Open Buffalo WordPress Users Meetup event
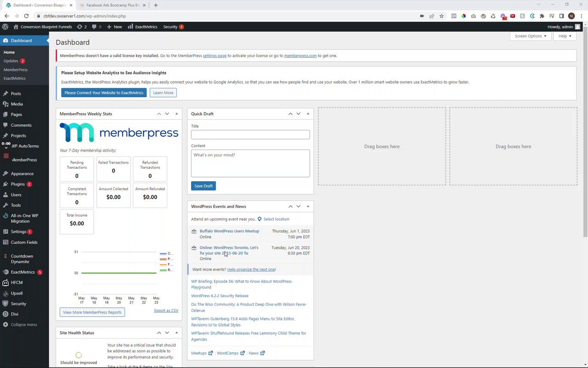The height and width of the screenshot is (368, 588). tap(229, 231)
